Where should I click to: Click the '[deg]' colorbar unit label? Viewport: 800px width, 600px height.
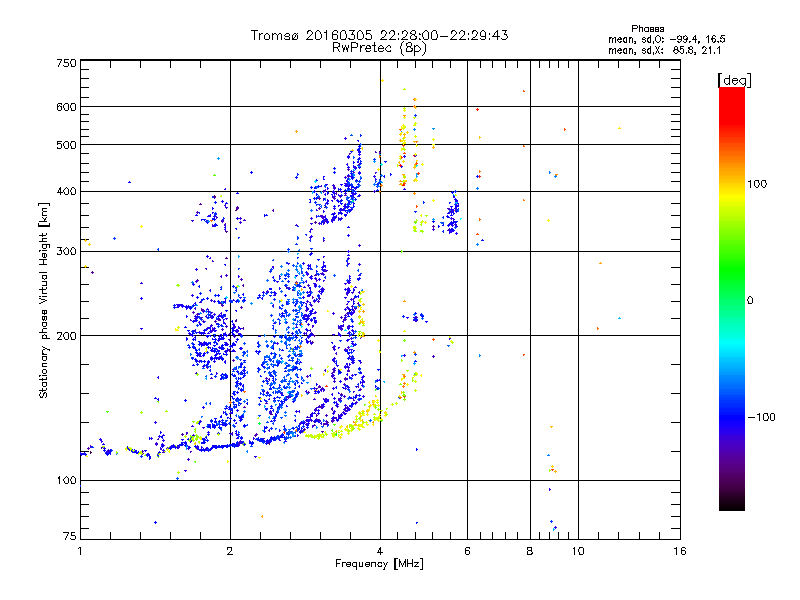point(734,80)
